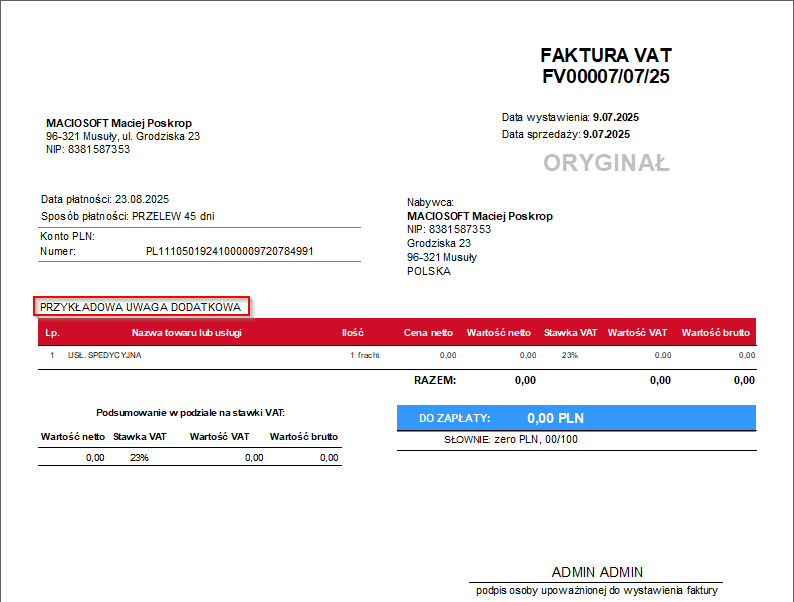Click the Nabywca label
The width and height of the screenshot is (794, 602).
click(x=430, y=202)
